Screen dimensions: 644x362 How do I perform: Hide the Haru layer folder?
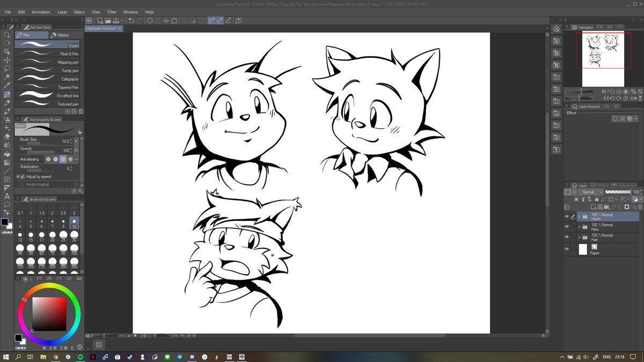tap(567, 227)
